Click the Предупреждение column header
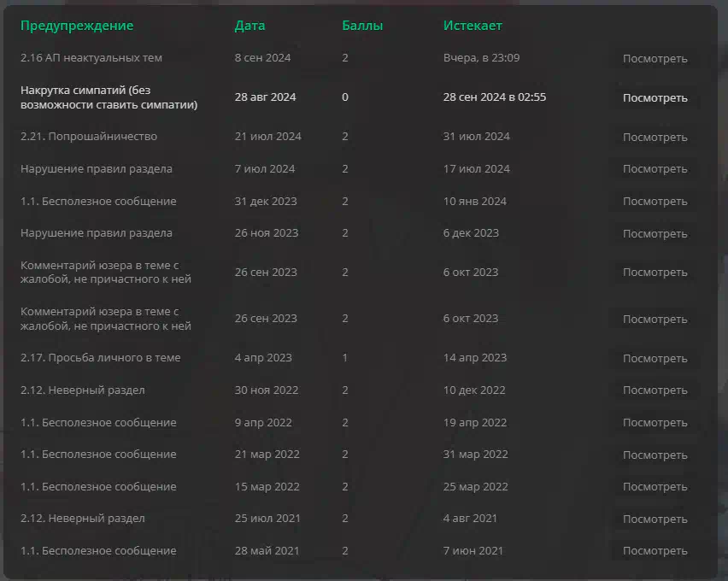The image size is (728, 581). [77, 26]
